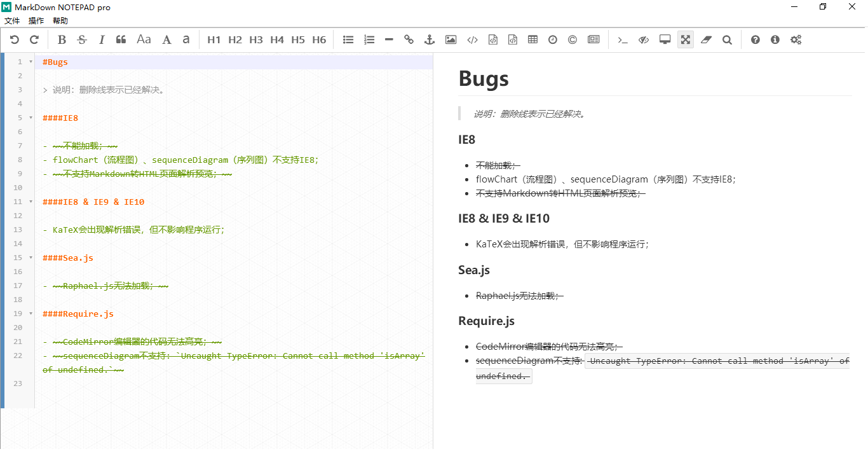This screenshot has width=868, height=463.
Task: Collapse the IE8 & IE9 & IE10 fold arrow
Action: coord(31,202)
